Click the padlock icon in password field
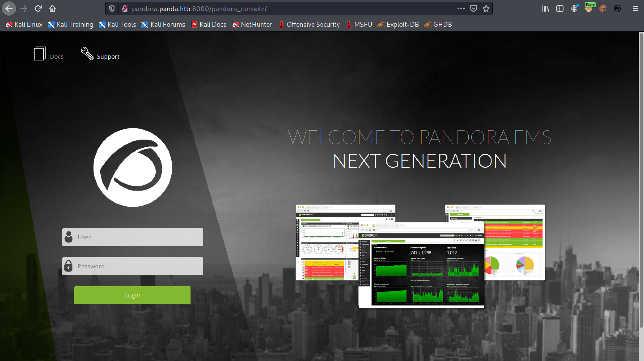This screenshot has width=644, height=361. [x=68, y=266]
